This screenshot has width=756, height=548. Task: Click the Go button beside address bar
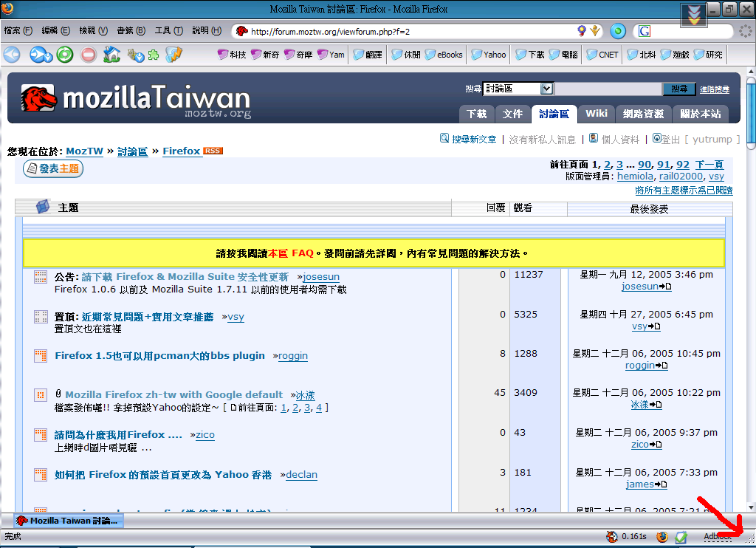(x=618, y=31)
